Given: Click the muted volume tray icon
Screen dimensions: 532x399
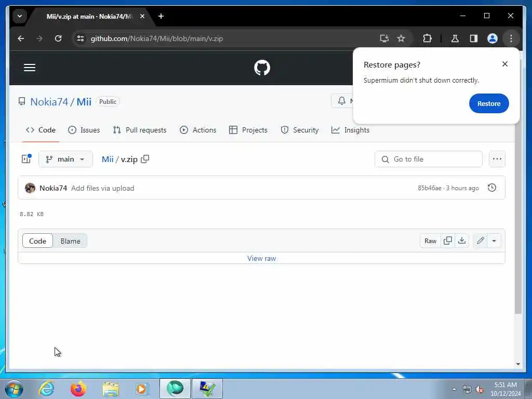Looking at the screenshot, I should click(480, 390).
